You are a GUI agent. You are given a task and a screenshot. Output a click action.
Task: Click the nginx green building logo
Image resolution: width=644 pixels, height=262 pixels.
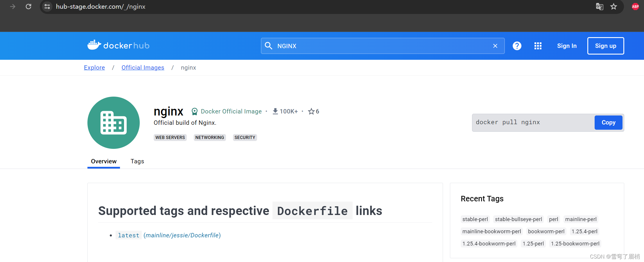point(114,123)
